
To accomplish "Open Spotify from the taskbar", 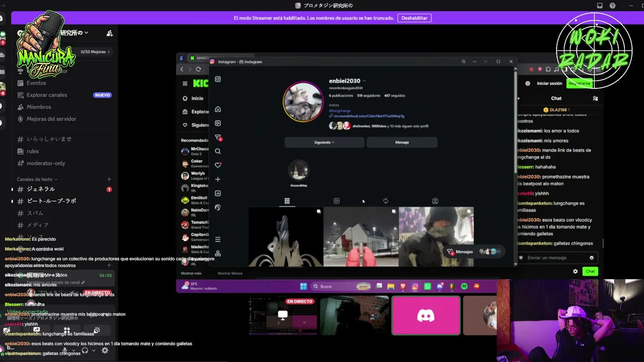I will (x=464, y=286).
